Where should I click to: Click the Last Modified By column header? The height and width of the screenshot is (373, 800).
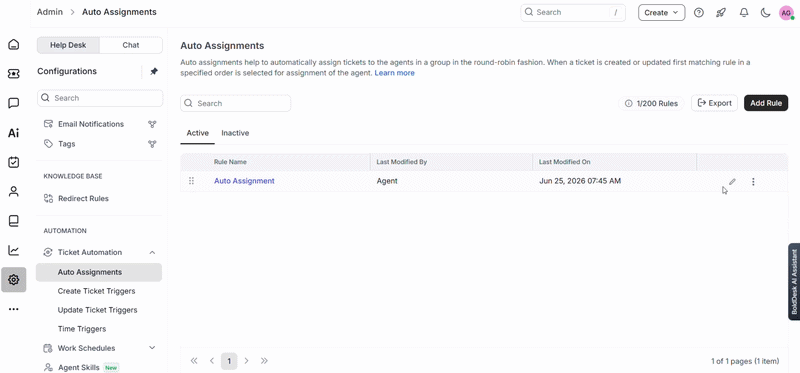click(x=402, y=162)
